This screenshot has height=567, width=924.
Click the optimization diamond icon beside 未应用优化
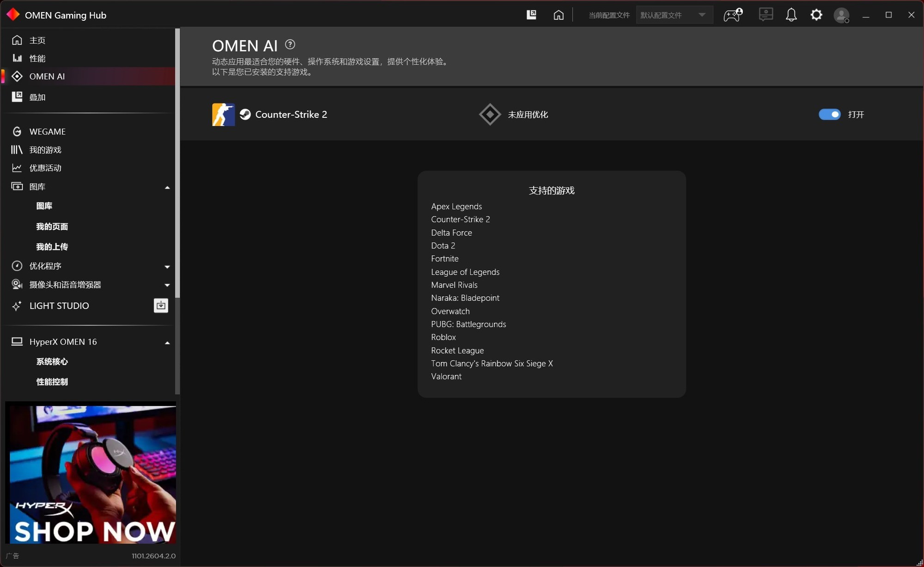[490, 114]
